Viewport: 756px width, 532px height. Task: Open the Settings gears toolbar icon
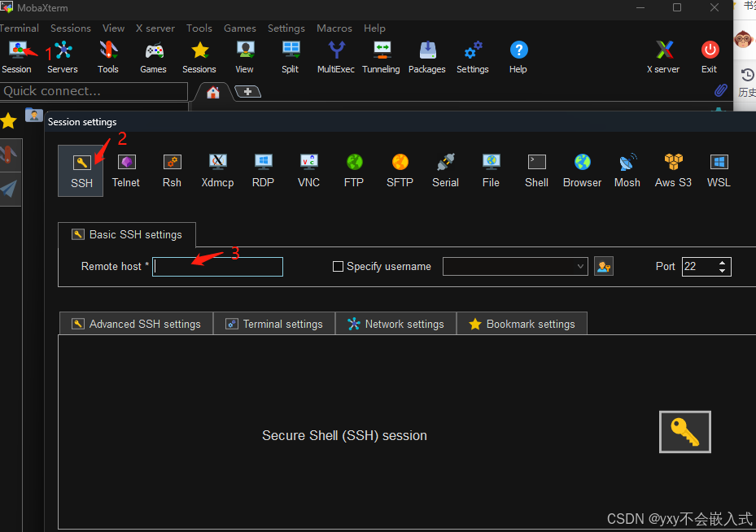click(473, 57)
